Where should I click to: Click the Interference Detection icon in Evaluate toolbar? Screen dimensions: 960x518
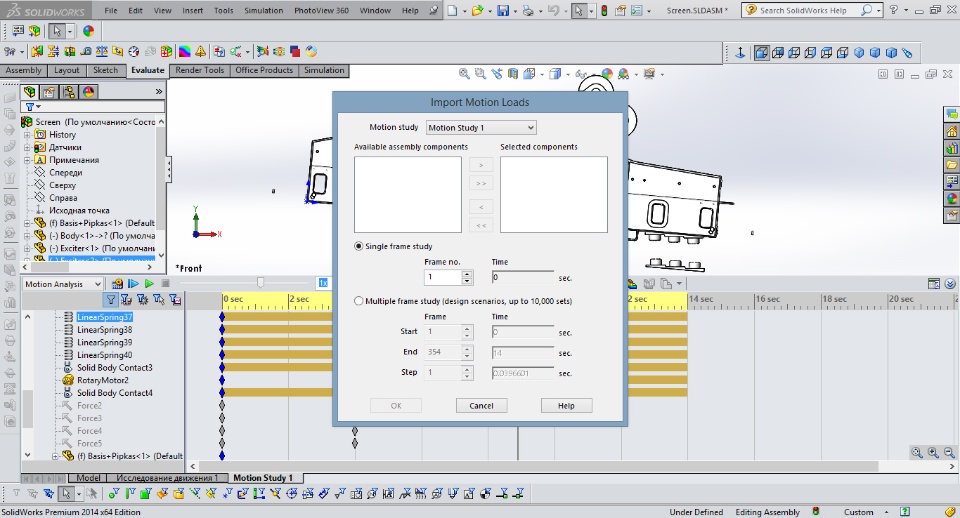click(37, 51)
